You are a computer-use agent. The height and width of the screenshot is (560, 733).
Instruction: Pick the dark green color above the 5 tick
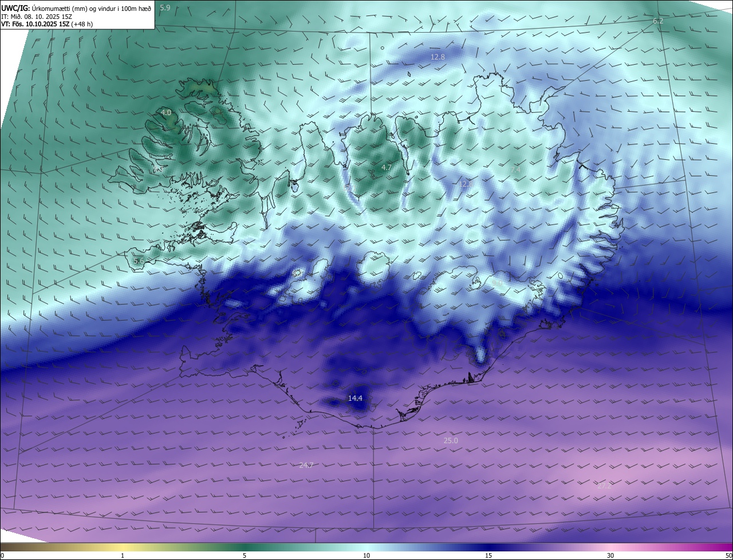[245, 547]
